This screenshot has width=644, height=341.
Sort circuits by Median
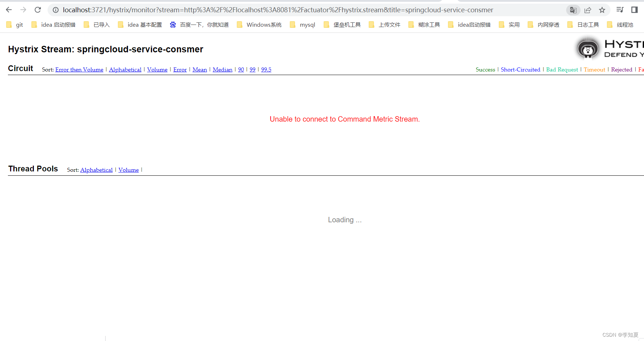point(222,70)
